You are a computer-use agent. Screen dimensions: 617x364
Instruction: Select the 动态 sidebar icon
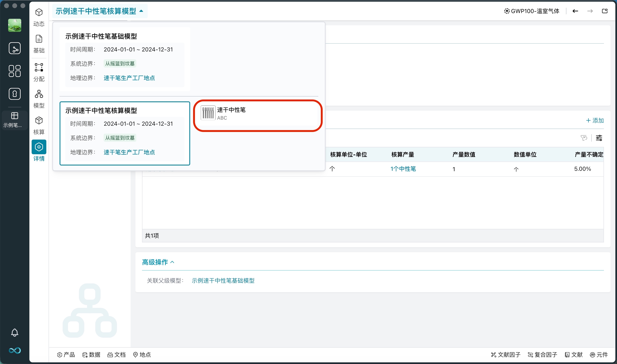[x=39, y=17]
